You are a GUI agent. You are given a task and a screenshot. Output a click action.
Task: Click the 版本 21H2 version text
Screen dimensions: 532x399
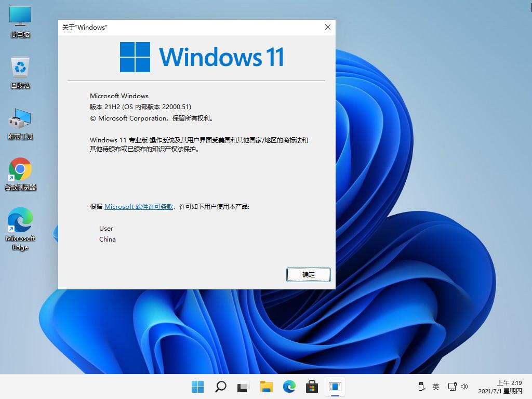point(140,107)
